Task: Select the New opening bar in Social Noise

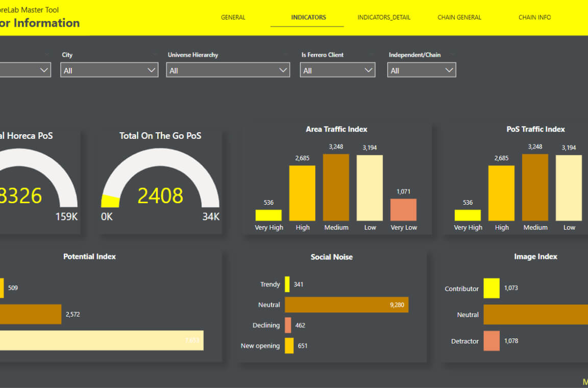Action: click(x=289, y=346)
